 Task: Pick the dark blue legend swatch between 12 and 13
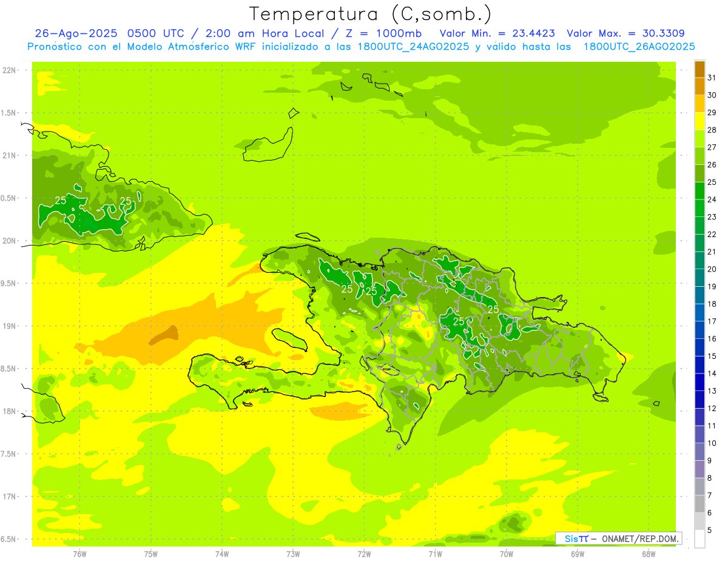699,400
